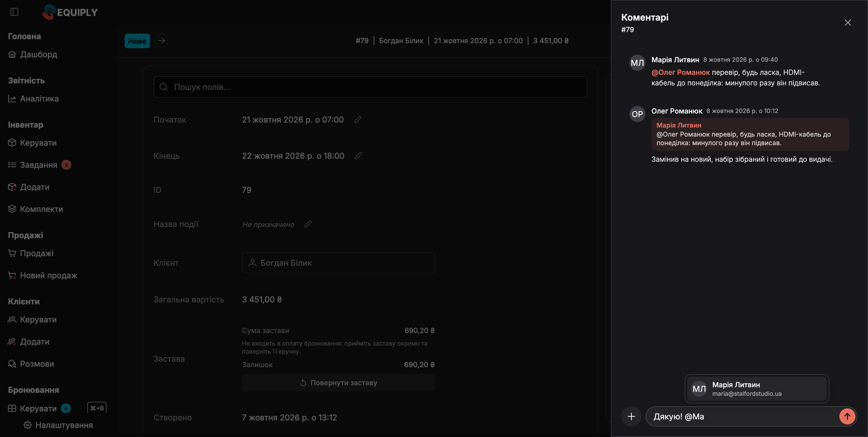Open Розмови in sidebar

[31, 364]
